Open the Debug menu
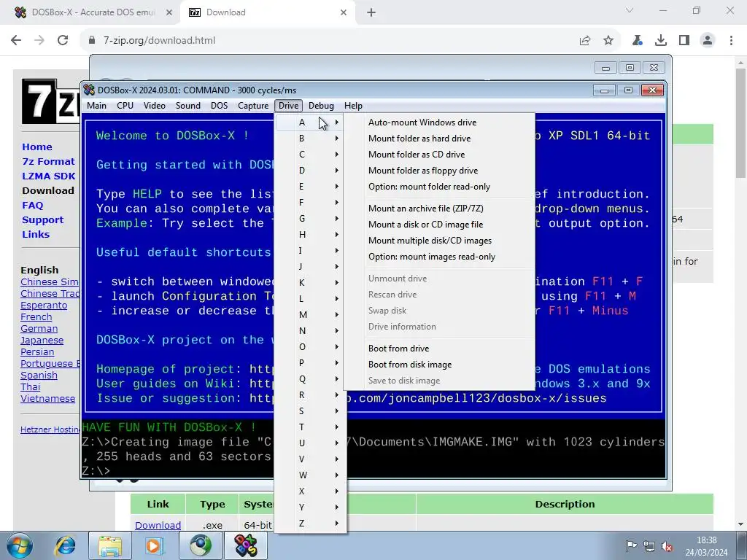747x560 pixels. [x=321, y=106]
